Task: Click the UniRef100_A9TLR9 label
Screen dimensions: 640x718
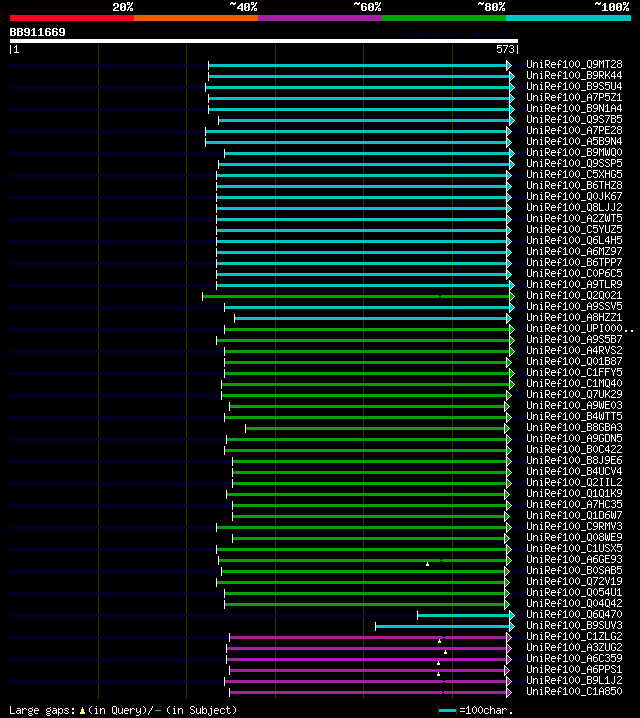Action: click(x=574, y=284)
